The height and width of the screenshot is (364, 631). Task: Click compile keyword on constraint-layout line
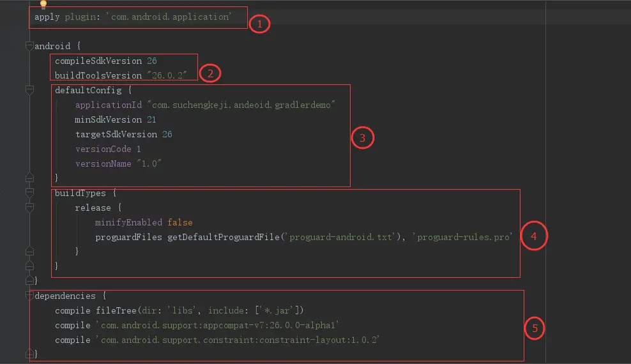pyautogui.click(x=72, y=340)
